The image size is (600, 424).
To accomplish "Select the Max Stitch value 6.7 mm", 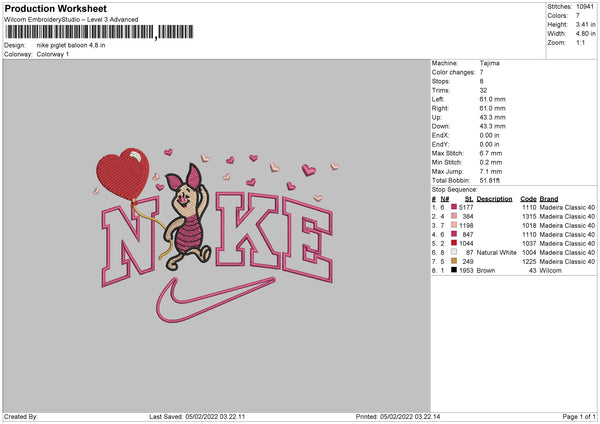I will (491, 153).
